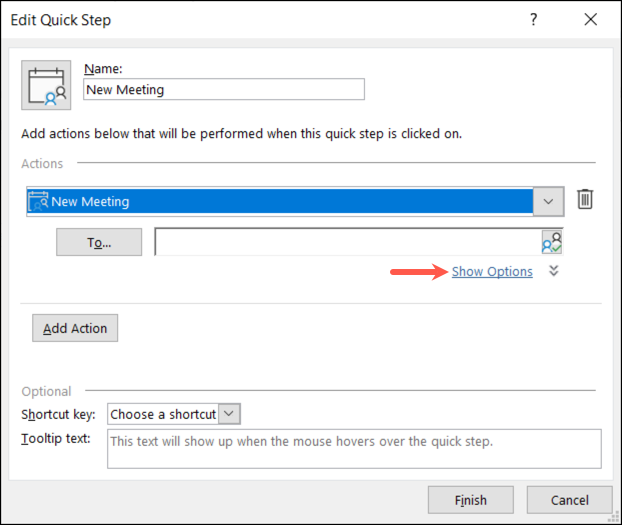Expand options using the double chevron

click(x=554, y=271)
